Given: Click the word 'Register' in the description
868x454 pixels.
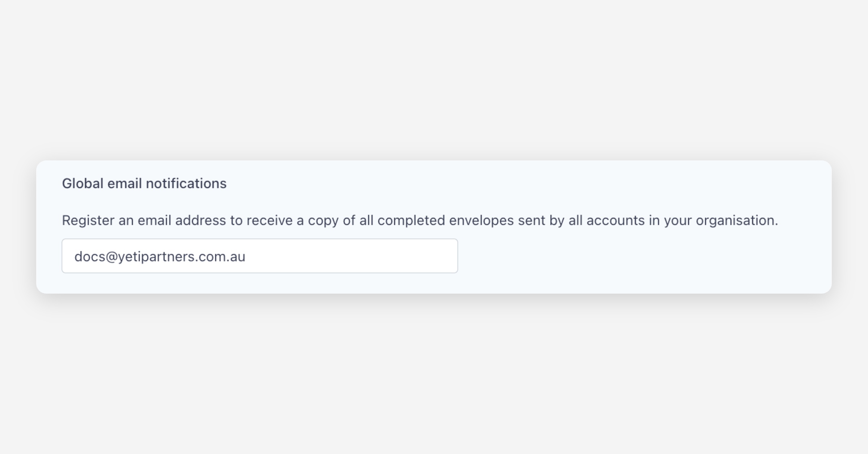Looking at the screenshot, I should click(x=88, y=220).
